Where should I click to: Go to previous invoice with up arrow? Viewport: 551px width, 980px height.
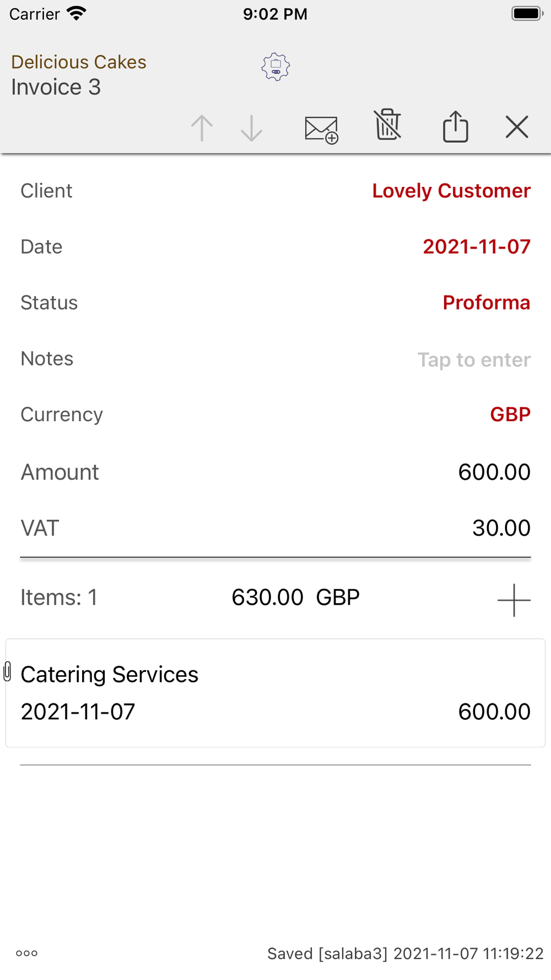tap(202, 128)
